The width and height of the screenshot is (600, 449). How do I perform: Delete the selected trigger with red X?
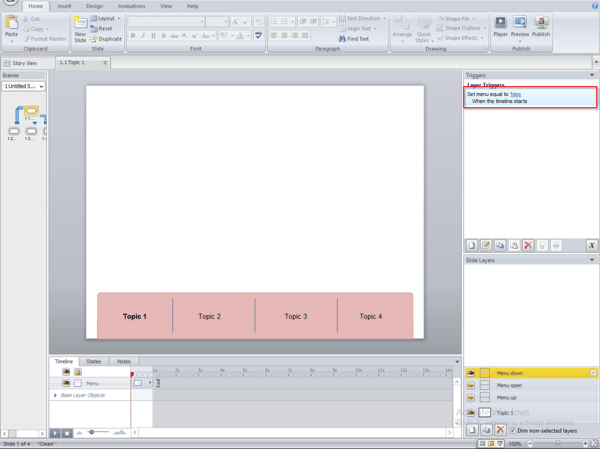[528, 245]
